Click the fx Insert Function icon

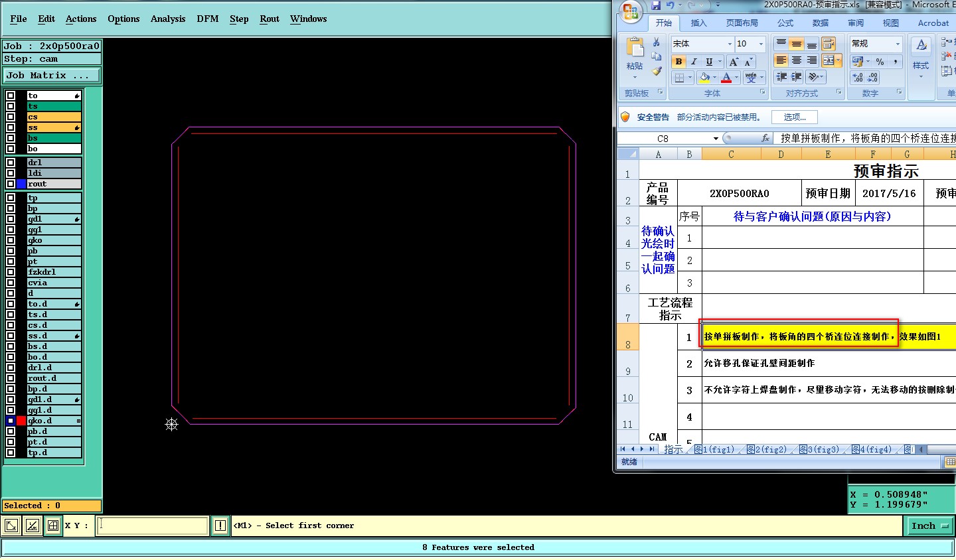coord(765,138)
